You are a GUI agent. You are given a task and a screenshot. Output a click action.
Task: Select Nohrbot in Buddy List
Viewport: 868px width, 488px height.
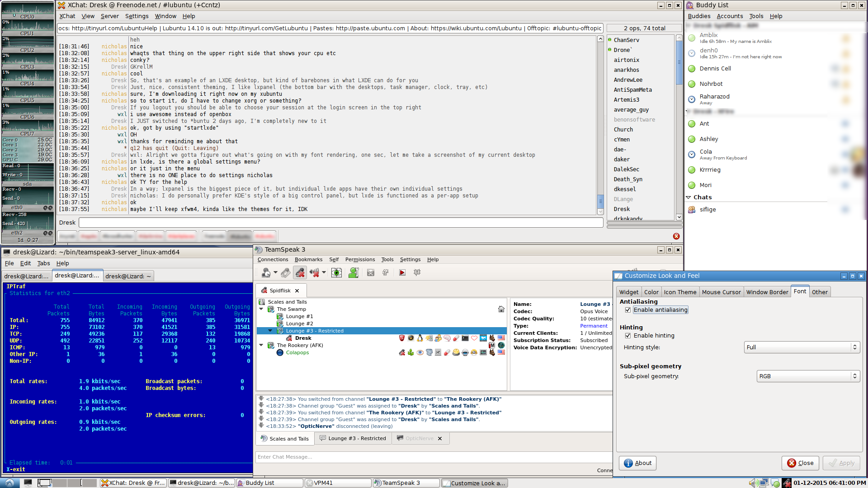tap(711, 84)
